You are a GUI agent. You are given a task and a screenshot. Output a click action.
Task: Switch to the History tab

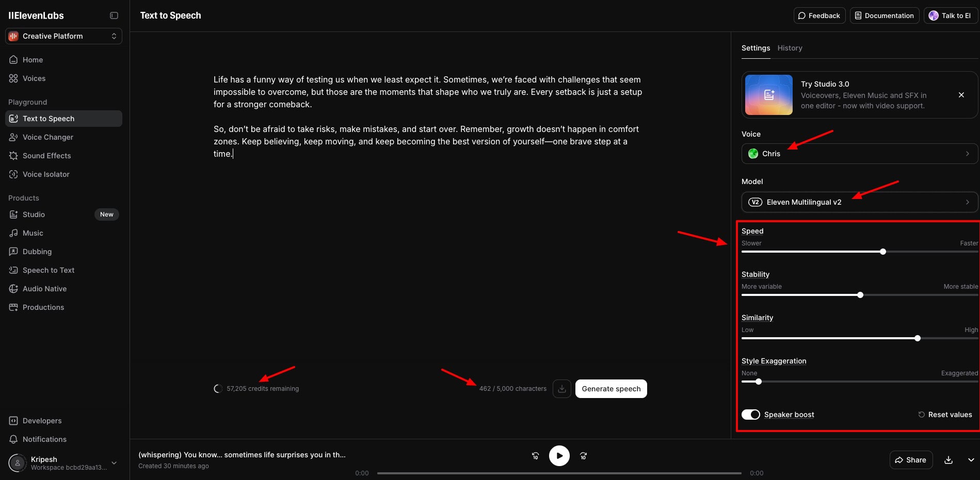point(790,48)
